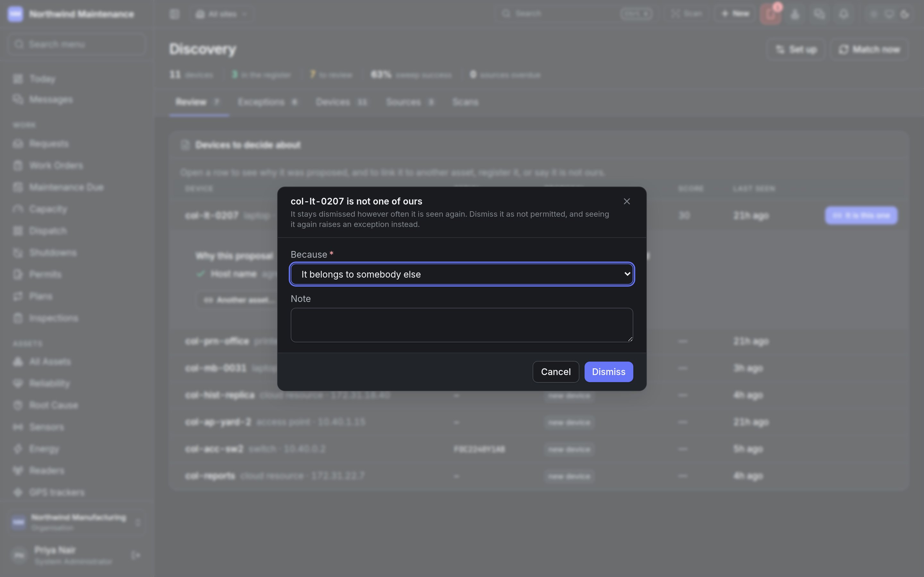Cancel the dismiss dialog

[556, 372]
